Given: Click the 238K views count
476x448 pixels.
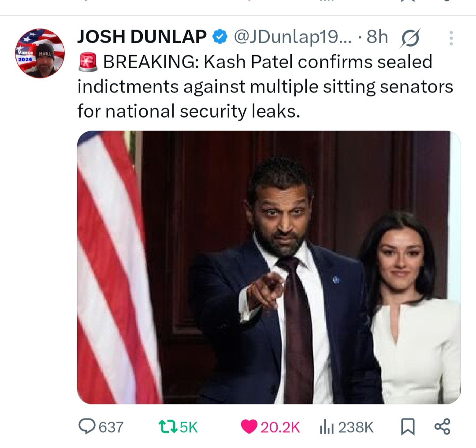Looking at the screenshot, I should (x=355, y=427).
